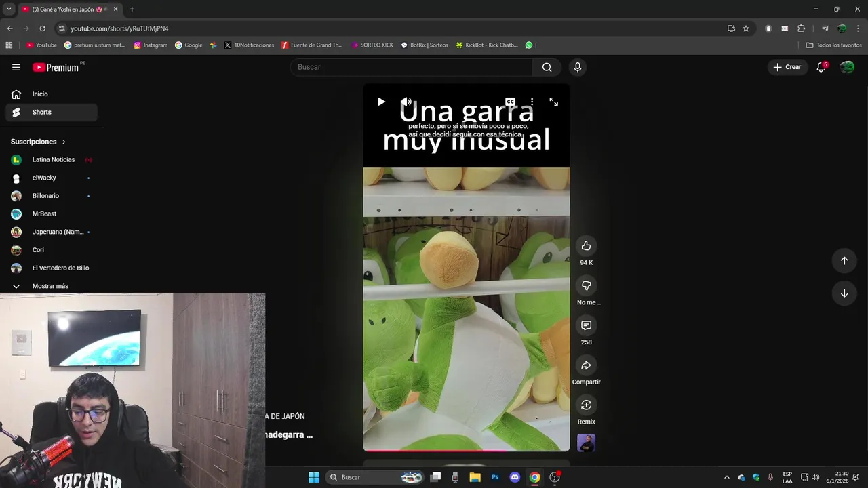Open the Instagram bookmark

[x=151, y=45]
